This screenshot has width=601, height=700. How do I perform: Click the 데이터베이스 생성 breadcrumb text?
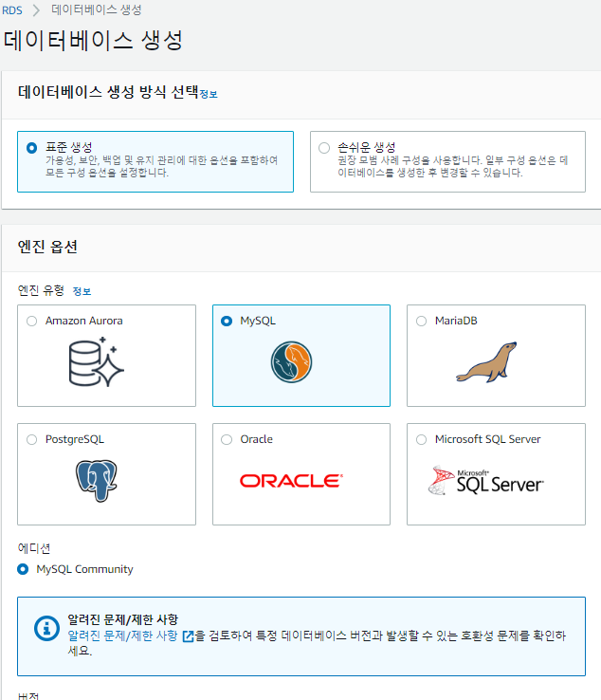point(97,9)
